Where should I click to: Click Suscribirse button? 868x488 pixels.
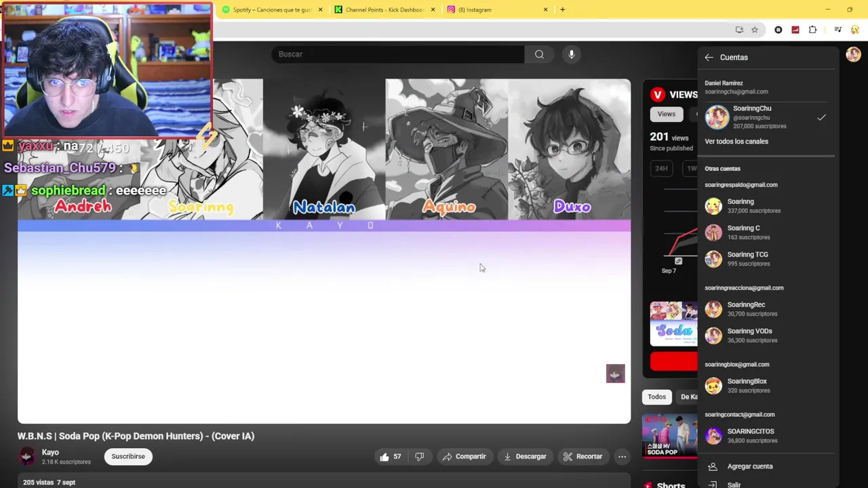pos(128,457)
